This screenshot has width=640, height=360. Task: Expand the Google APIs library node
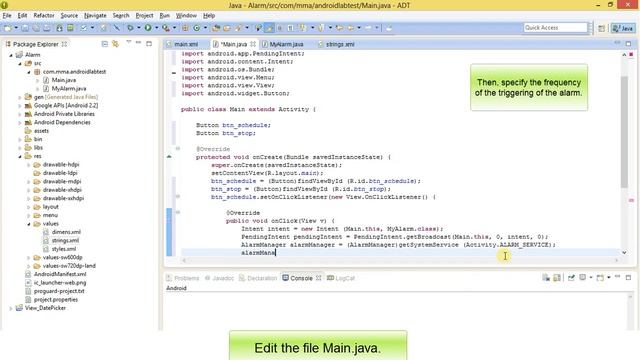click(20, 106)
